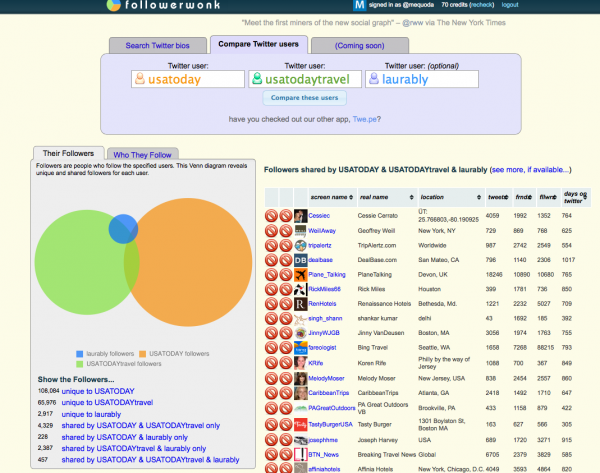600x473 pixels.
Task: Click the second red block icon in MelodyMoser row
Action: point(286,378)
